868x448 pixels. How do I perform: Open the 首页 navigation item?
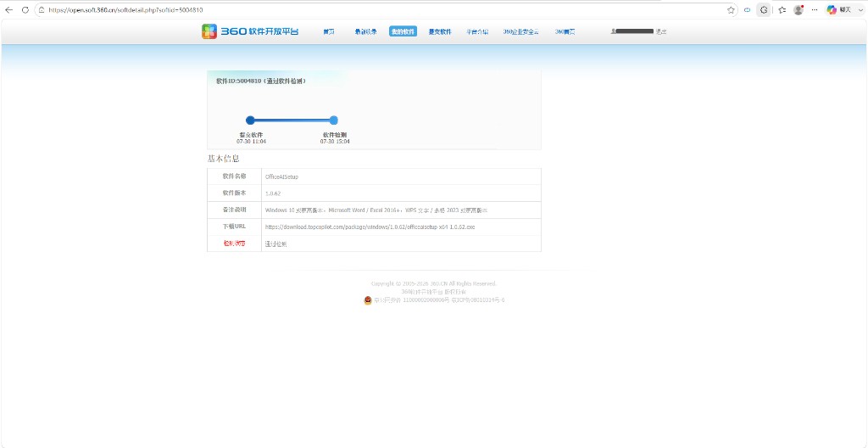coord(329,31)
